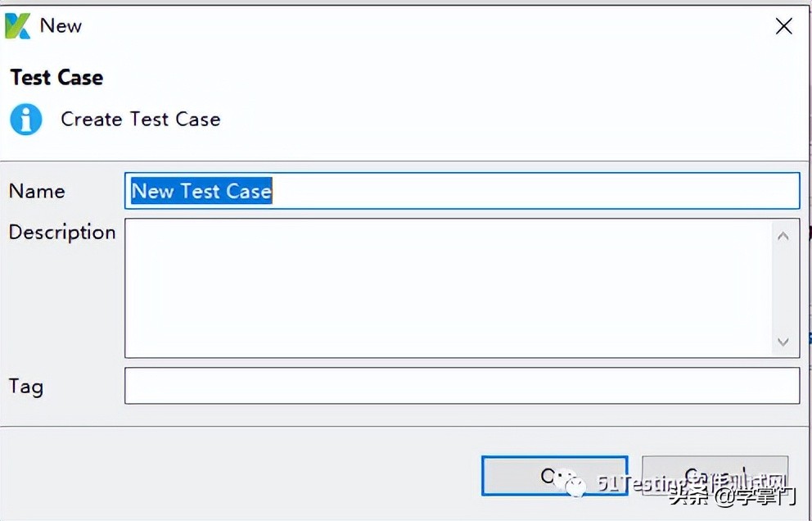Click the "Create Test Case" message text
Viewport: 812px width, 521px height.
coord(141,120)
